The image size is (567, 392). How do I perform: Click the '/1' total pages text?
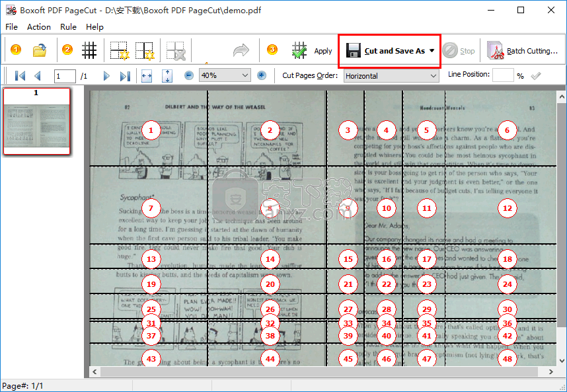pos(84,76)
